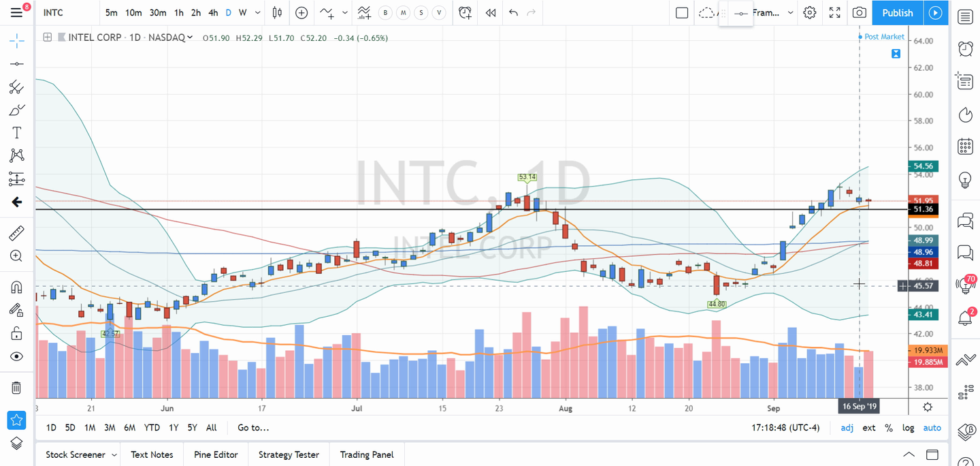980x466 pixels.
Task: Click the INTC symbol search field
Action: pyautogui.click(x=65, y=13)
